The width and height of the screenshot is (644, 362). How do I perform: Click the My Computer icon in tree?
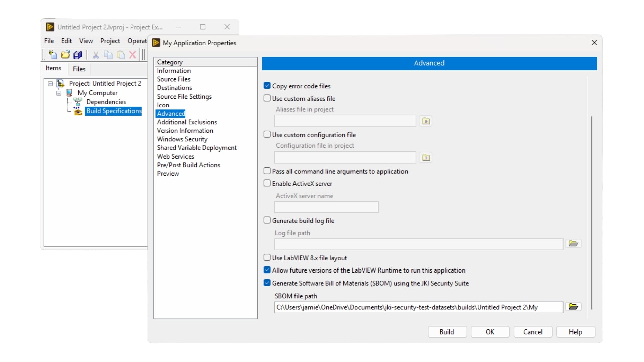coord(69,93)
